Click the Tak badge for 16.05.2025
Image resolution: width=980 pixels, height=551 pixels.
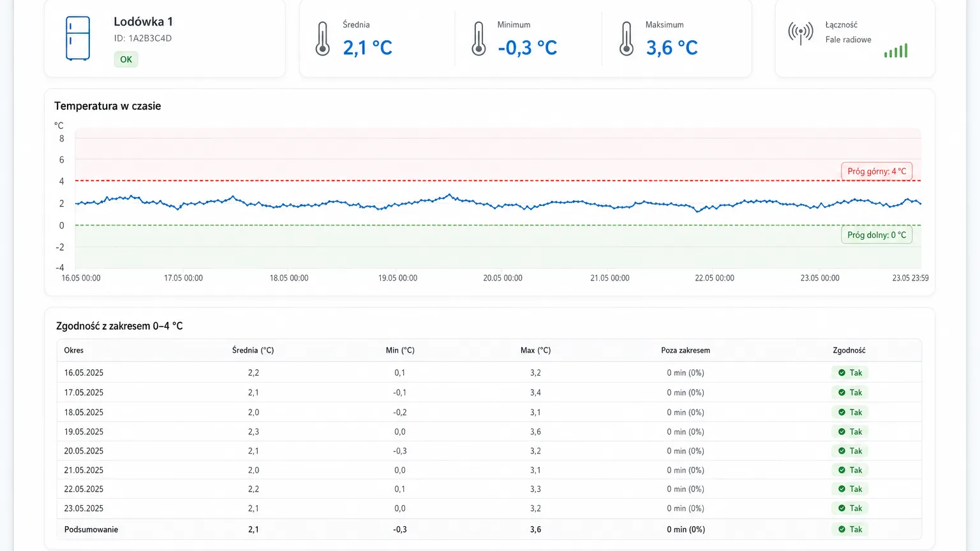pos(850,372)
